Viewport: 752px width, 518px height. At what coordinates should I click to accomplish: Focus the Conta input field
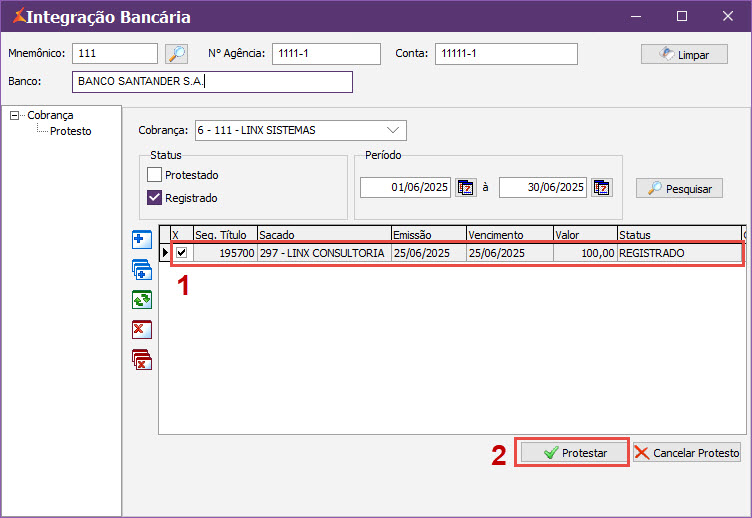(506, 53)
